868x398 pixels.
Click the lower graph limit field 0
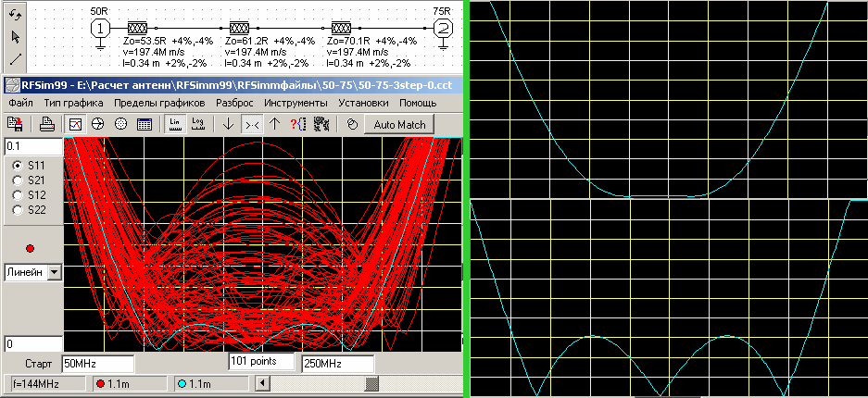point(32,343)
